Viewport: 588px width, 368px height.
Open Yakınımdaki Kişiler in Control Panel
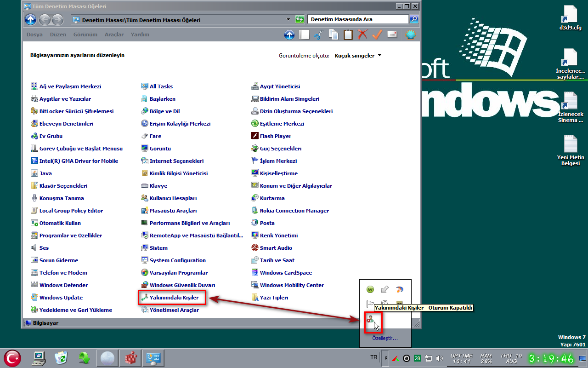[170, 298]
